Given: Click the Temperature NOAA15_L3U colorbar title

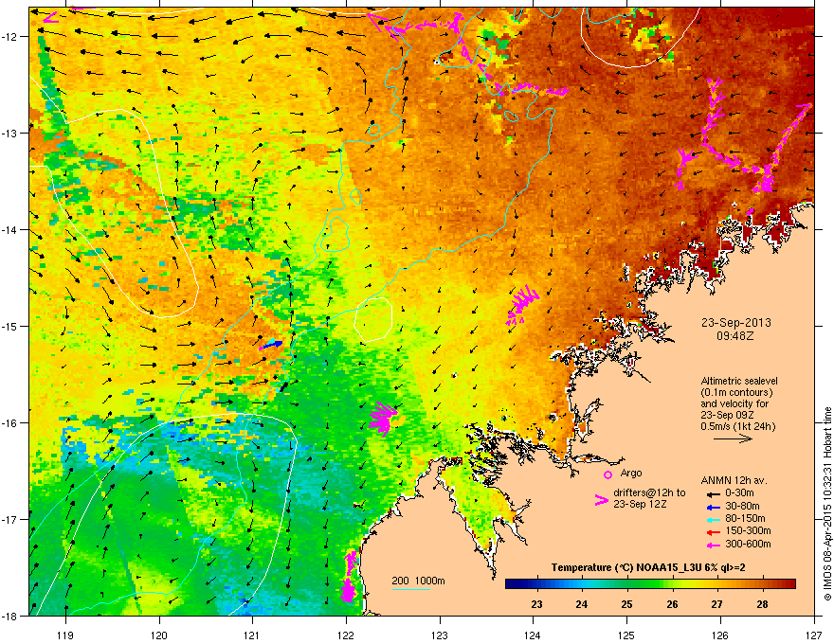Looking at the screenshot, I should [x=648, y=567].
